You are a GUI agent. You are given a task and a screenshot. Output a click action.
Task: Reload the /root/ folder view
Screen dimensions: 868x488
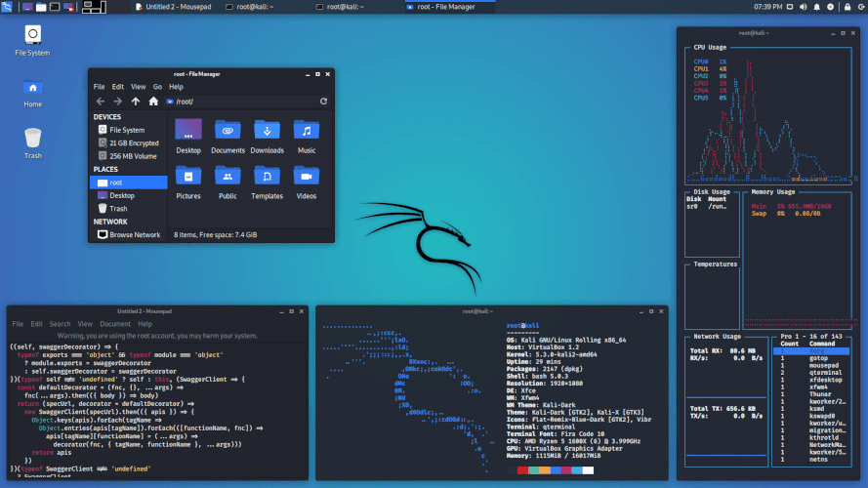click(x=323, y=102)
